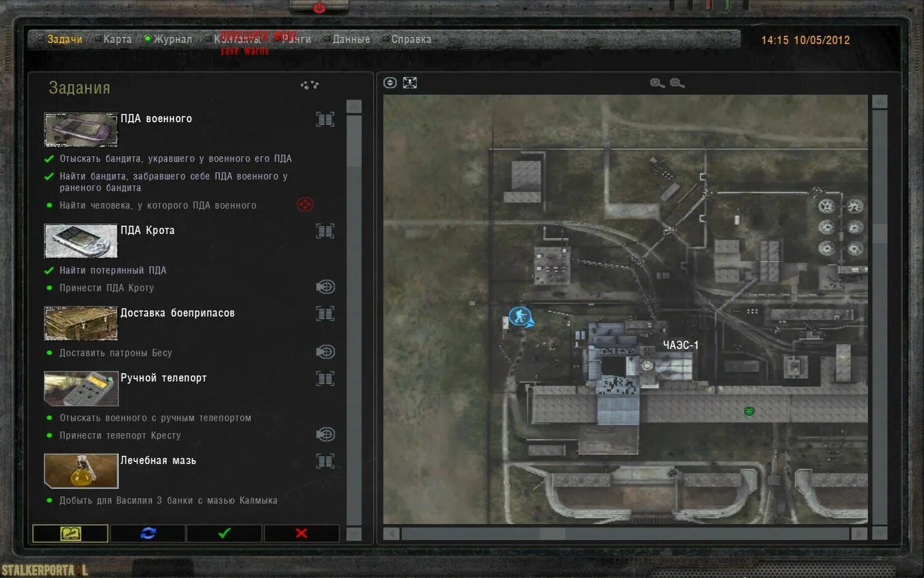Zoom out the map with the magnifier icon
Viewport: 924px width, 578px height.
tap(677, 83)
